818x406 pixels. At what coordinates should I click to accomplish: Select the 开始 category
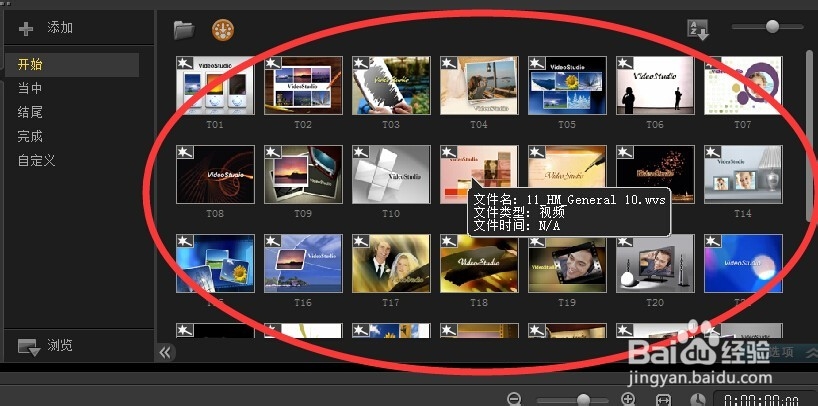[72, 65]
